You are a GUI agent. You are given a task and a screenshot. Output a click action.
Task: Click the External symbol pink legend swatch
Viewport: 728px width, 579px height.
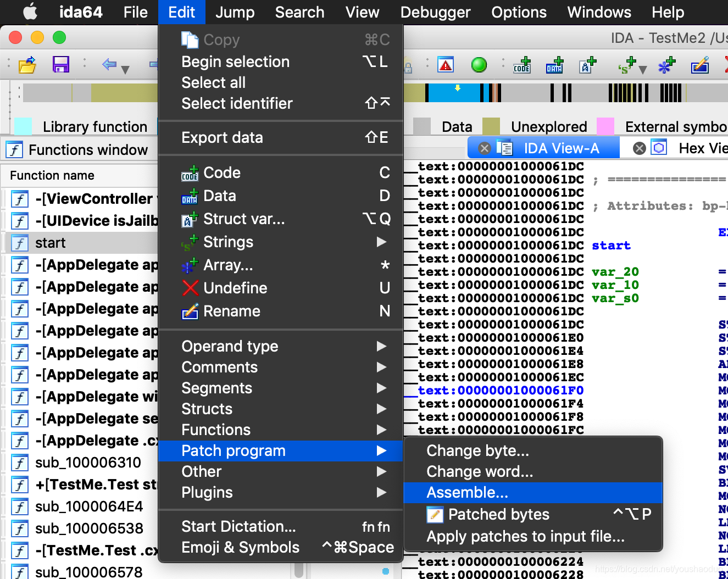[x=605, y=126]
